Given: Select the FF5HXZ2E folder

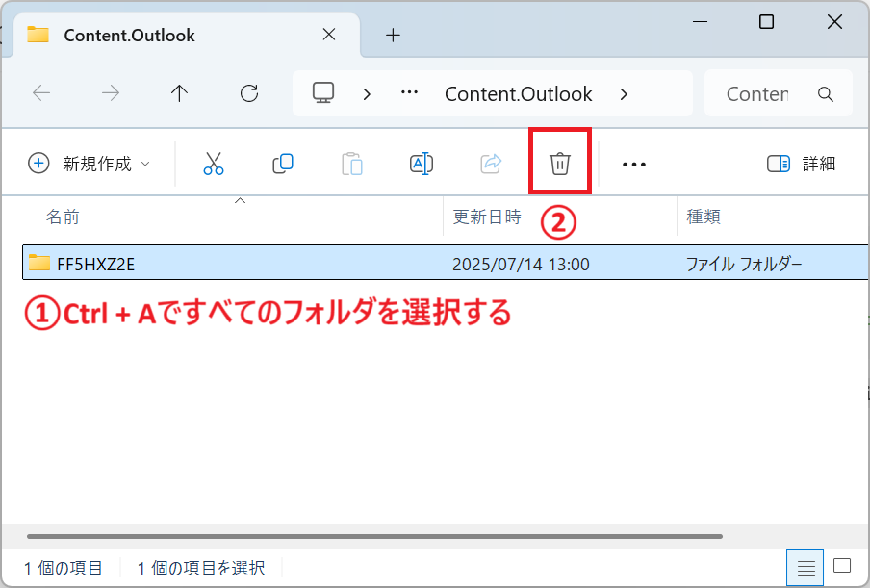Looking at the screenshot, I should tap(446, 263).
